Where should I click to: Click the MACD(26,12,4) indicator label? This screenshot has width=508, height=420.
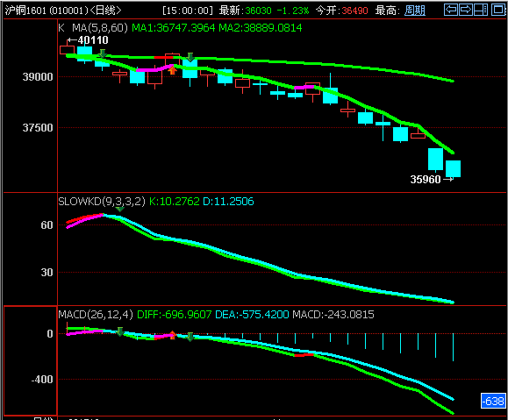click(96, 315)
